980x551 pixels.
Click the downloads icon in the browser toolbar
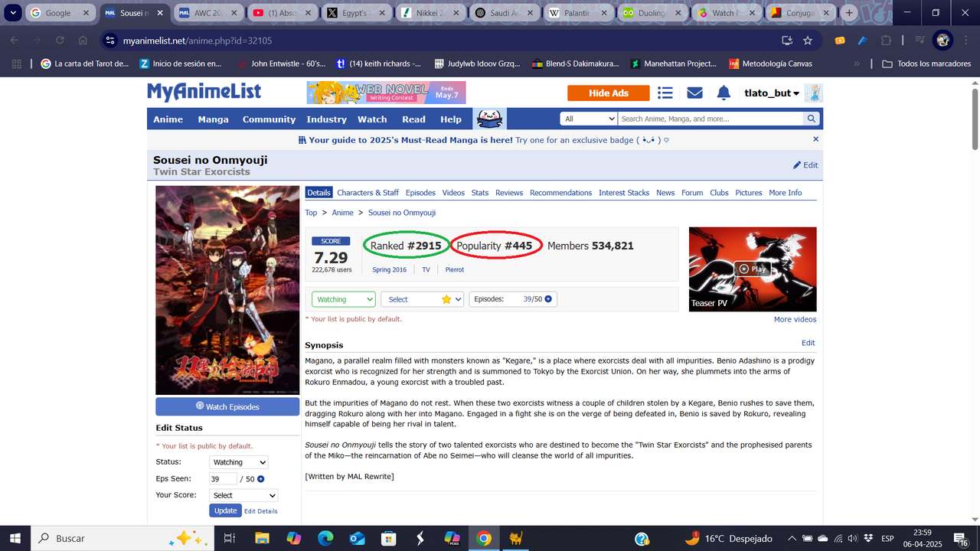[787, 40]
